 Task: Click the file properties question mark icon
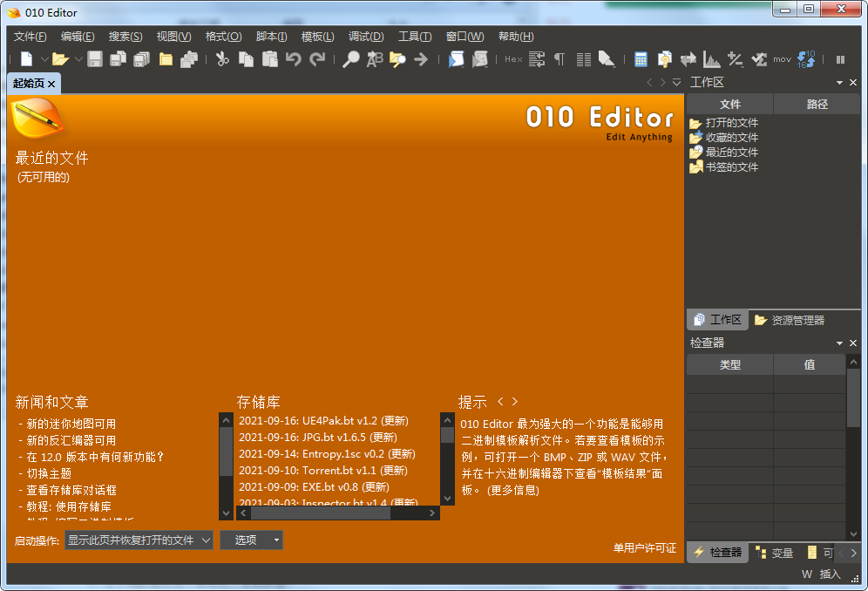tap(665, 58)
